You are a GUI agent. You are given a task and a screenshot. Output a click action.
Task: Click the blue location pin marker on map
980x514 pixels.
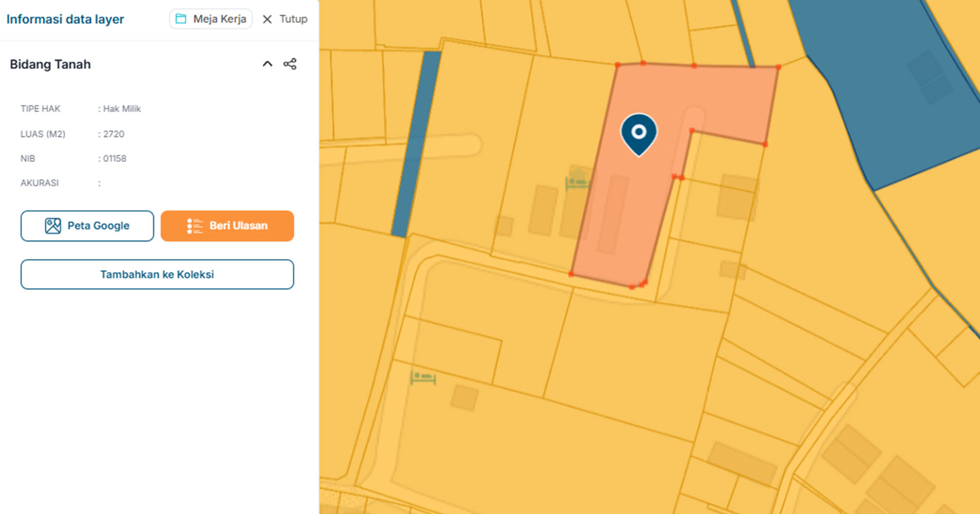638,133
